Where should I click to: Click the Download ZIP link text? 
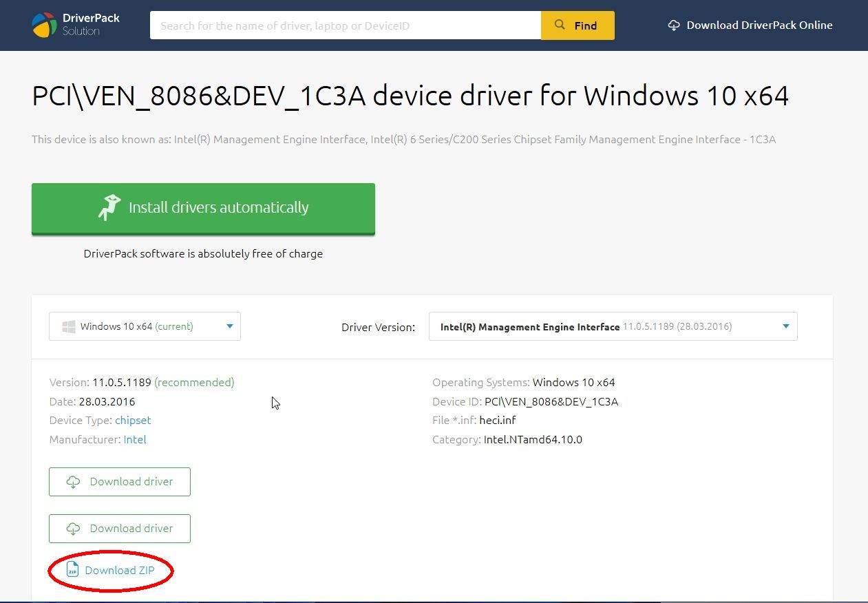click(x=120, y=570)
